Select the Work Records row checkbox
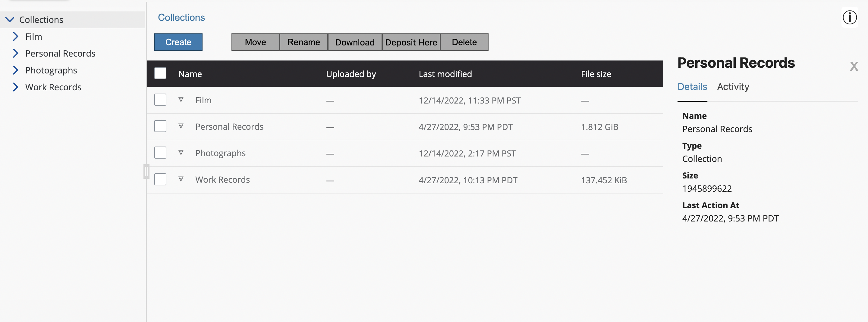The height and width of the screenshot is (322, 868). click(160, 179)
